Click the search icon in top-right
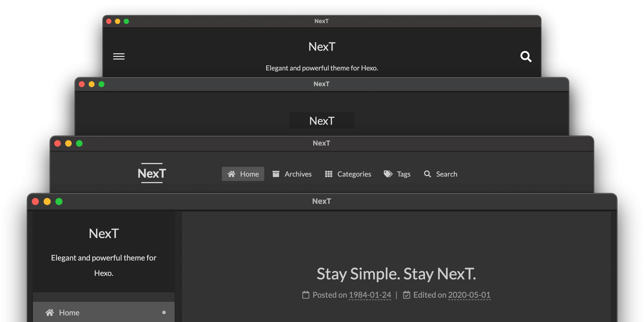 coord(526,56)
